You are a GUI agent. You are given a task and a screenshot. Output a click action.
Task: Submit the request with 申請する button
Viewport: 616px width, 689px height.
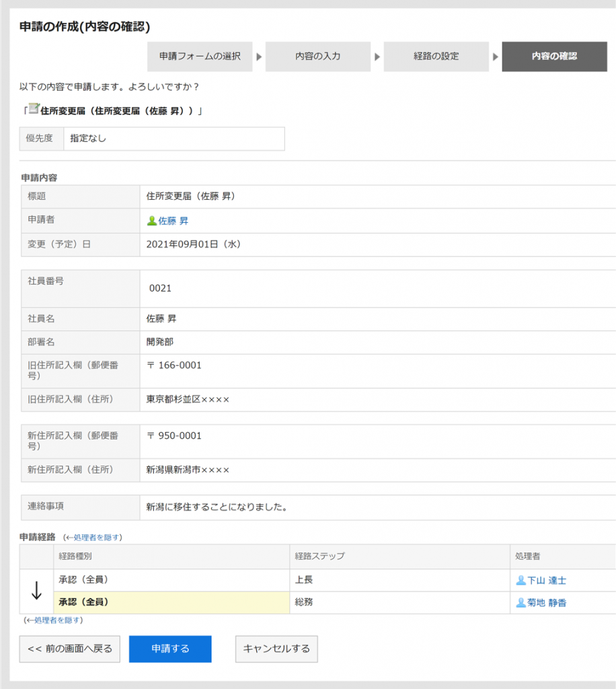click(170, 649)
